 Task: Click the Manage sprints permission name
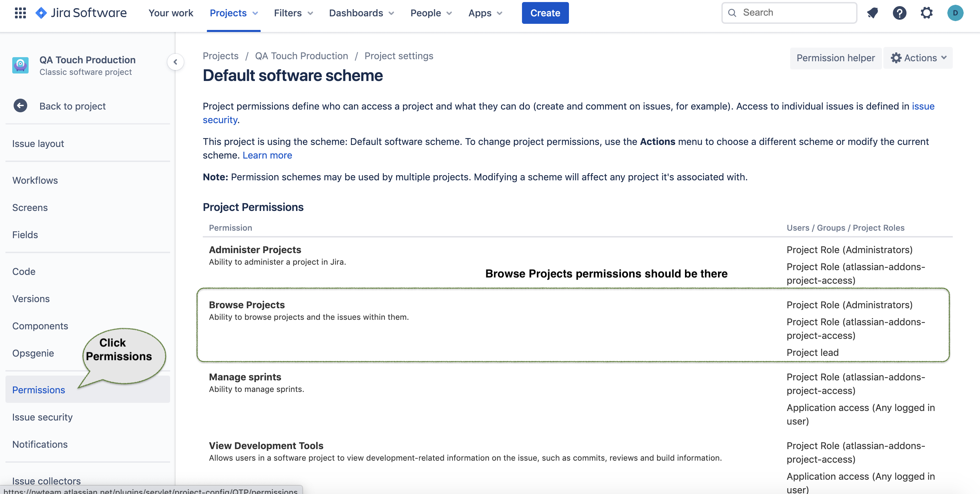coord(245,377)
